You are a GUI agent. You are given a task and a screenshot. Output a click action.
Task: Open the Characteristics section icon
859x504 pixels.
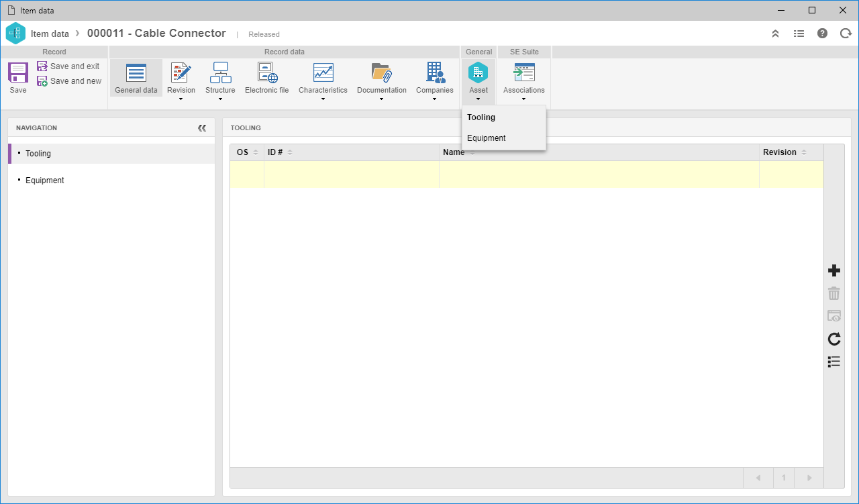323,72
